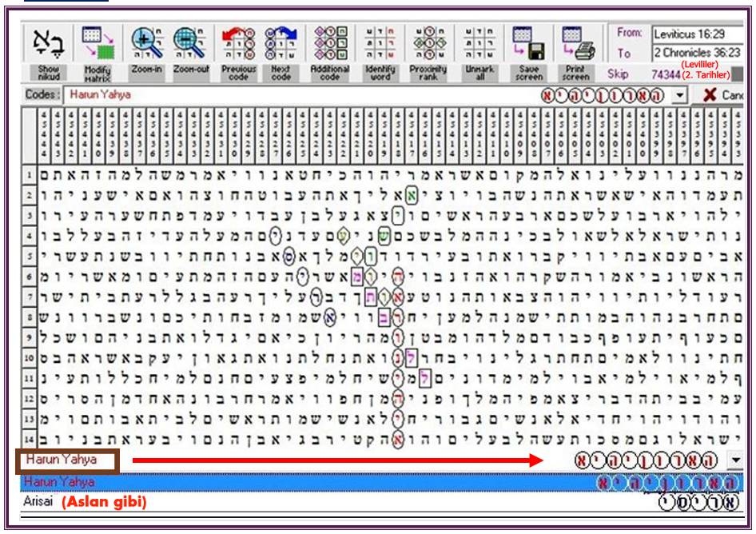This screenshot has width=756, height=534.
Task: Toggle the Show nikud tool
Action: [49, 53]
